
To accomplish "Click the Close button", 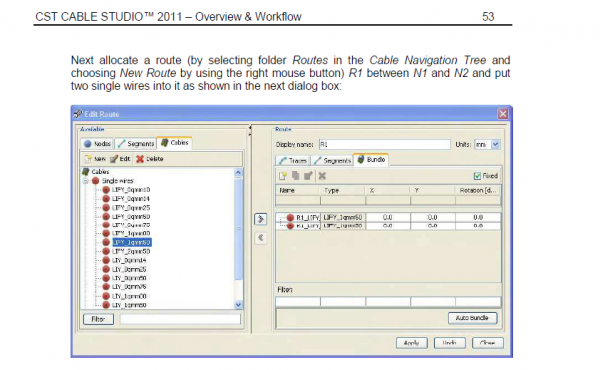I will pos(488,343).
